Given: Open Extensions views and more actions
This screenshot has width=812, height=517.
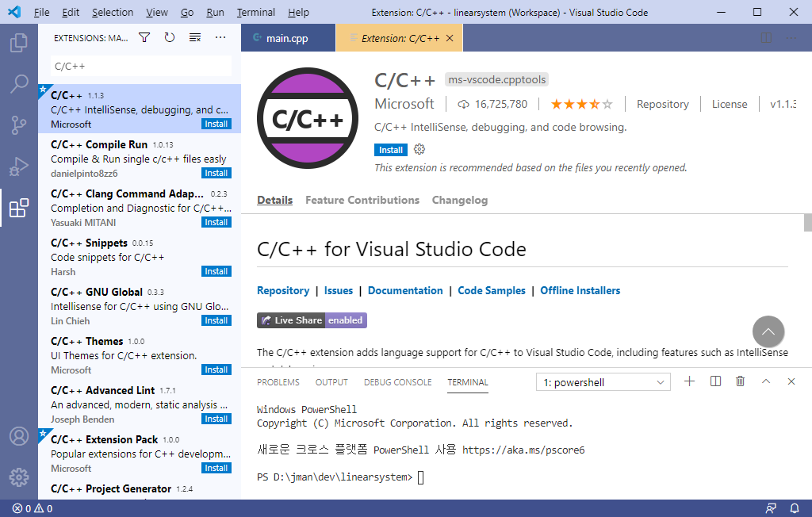Looking at the screenshot, I should [x=220, y=37].
